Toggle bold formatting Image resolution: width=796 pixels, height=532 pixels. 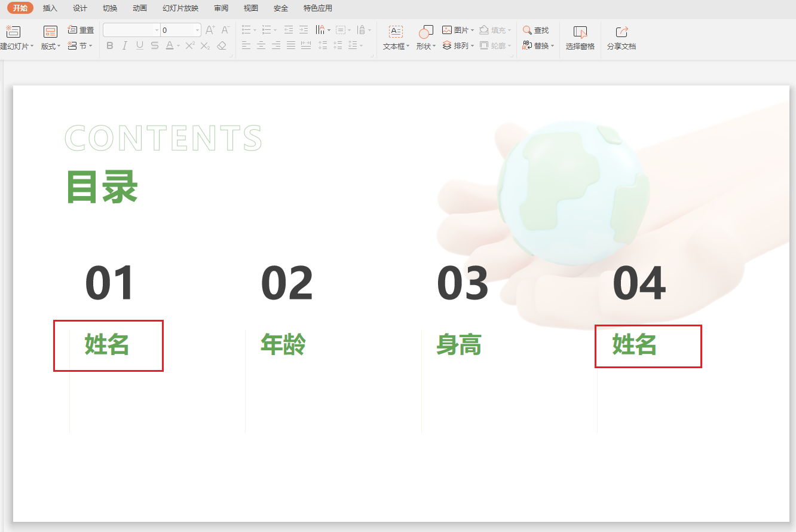pos(109,45)
